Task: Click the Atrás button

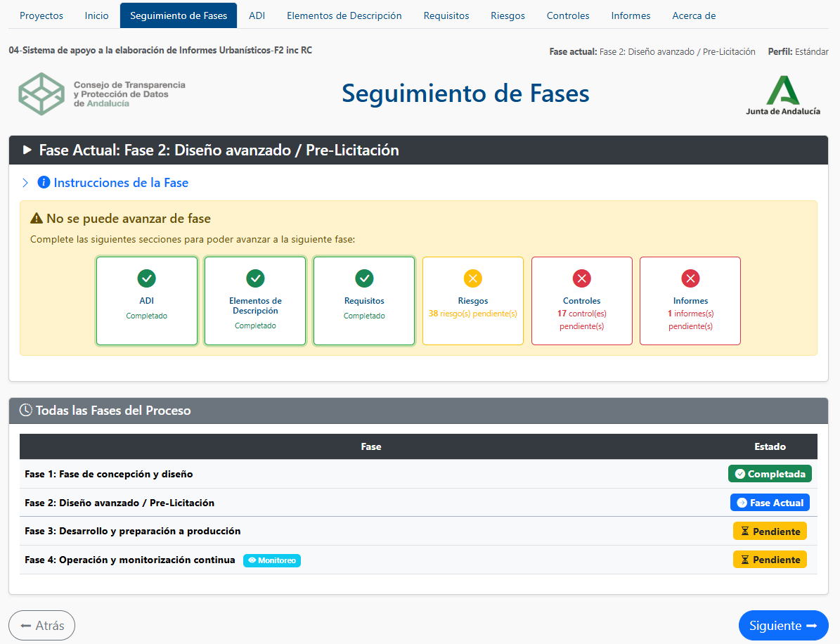Action: [41, 625]
